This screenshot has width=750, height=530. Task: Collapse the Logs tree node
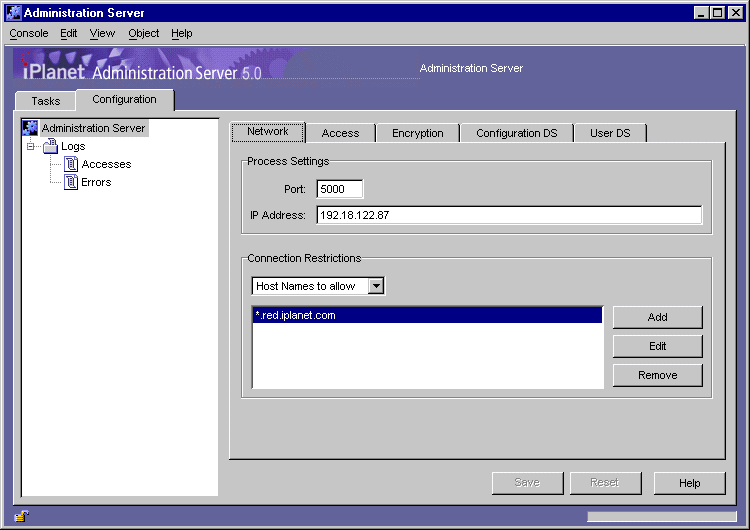(x=31, y=146)
